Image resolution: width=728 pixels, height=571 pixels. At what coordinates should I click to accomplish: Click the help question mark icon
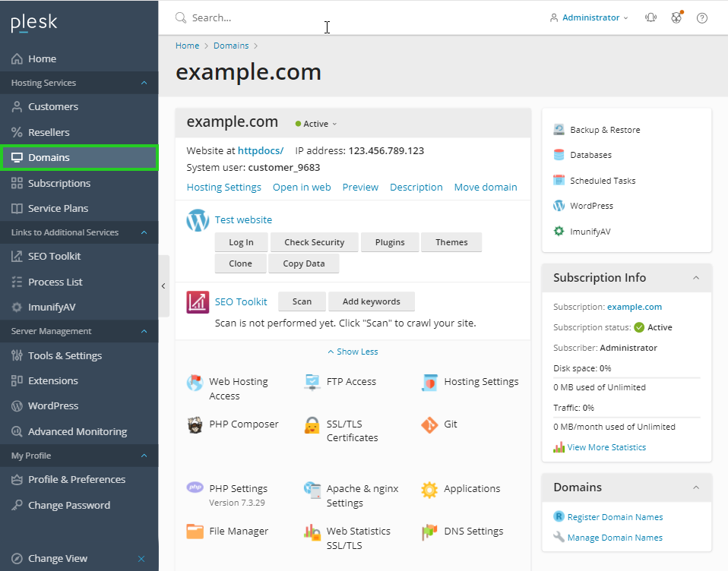click(702, 17)
